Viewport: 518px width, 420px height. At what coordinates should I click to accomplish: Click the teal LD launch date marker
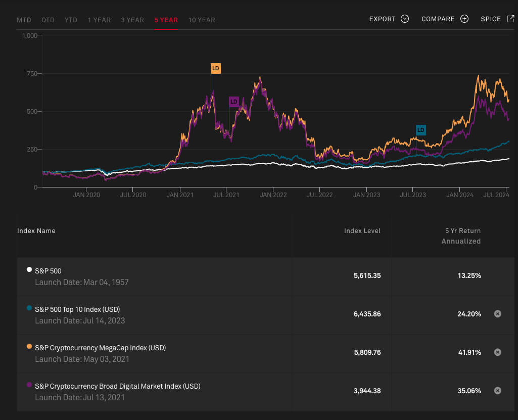point(420,130)
